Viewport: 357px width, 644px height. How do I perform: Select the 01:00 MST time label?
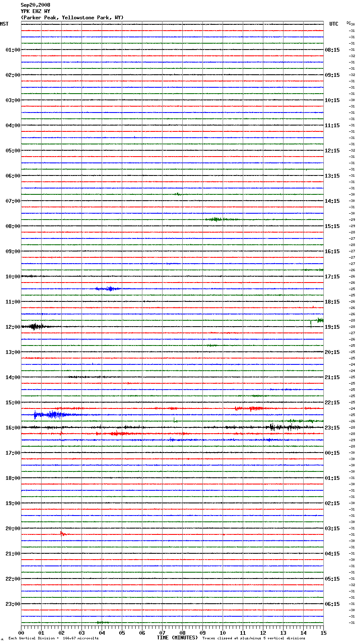click(13, 50)
